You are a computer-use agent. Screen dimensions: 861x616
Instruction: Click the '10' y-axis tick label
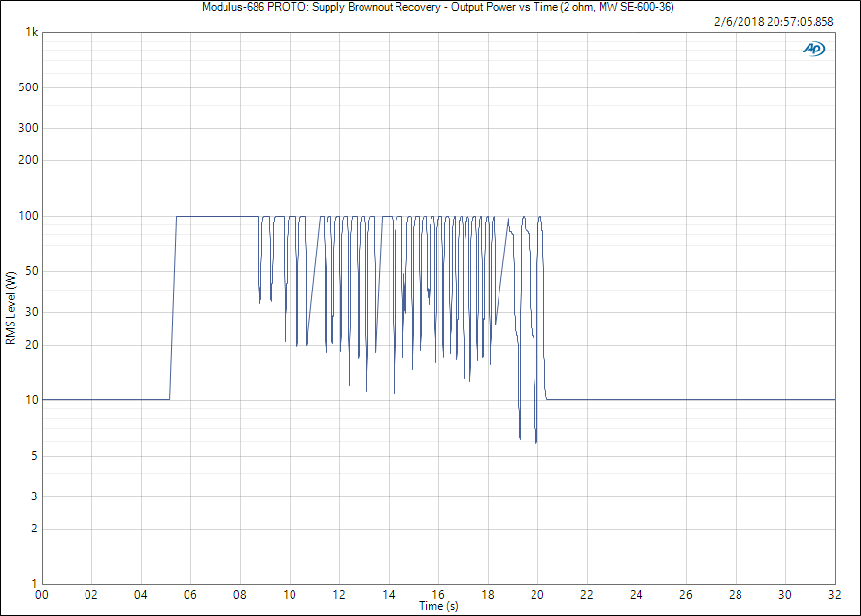32,400
